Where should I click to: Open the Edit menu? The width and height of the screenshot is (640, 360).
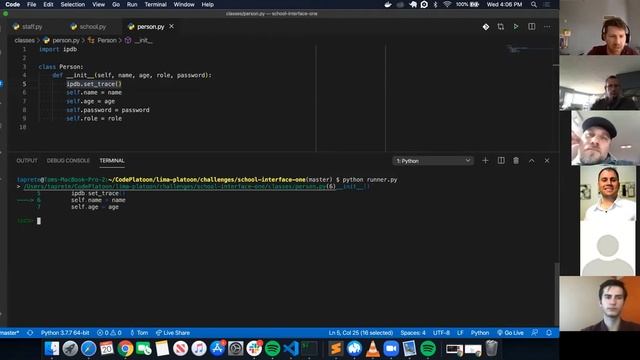[48, 4]
